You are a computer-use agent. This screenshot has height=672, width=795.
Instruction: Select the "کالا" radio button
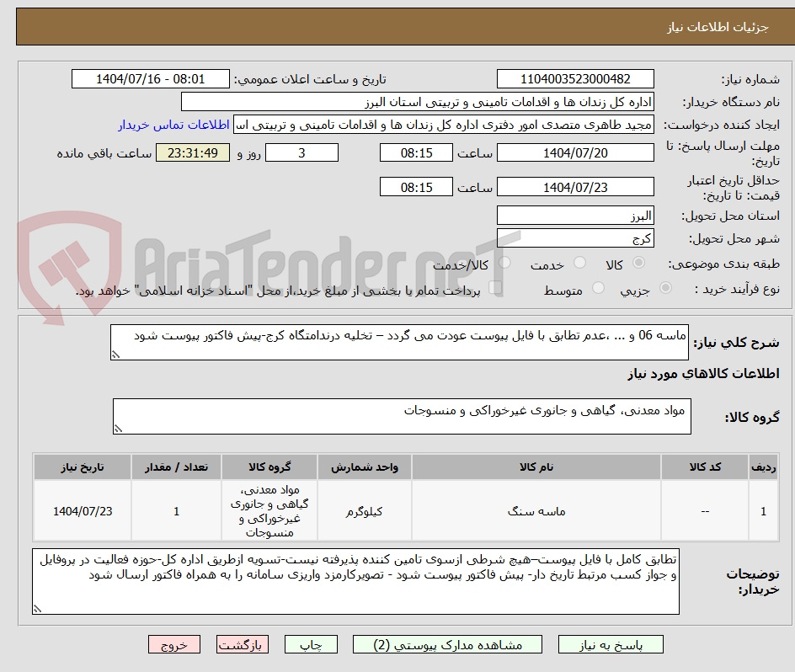(638, 263)
